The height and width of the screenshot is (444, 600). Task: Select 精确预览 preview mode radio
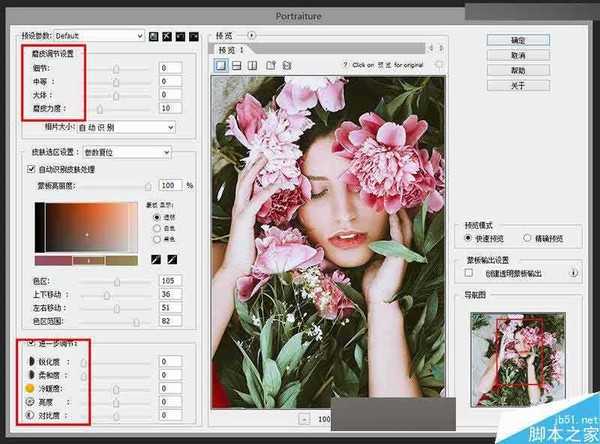[527, 239]
